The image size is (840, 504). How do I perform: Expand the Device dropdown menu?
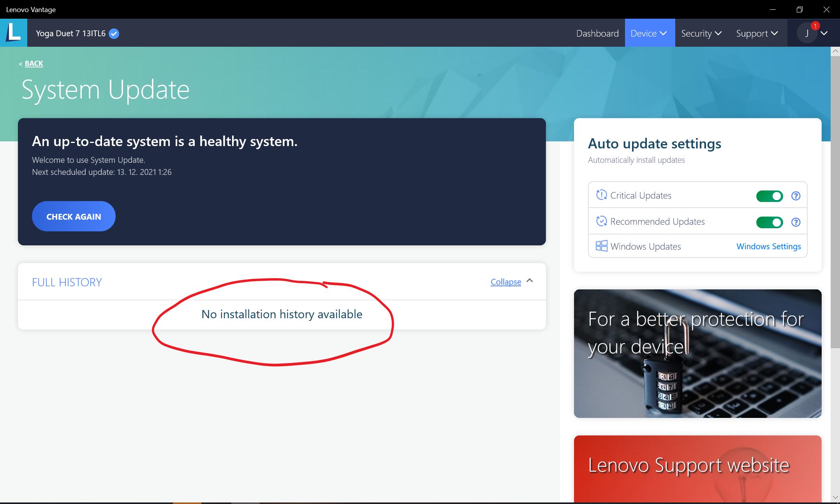tap(650, 33)
